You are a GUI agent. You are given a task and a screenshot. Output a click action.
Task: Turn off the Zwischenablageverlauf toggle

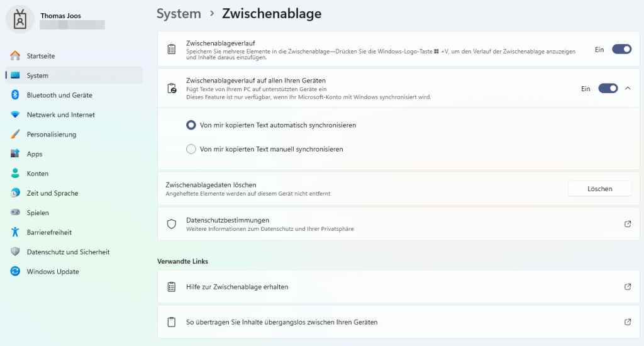(x=622, y=49)
